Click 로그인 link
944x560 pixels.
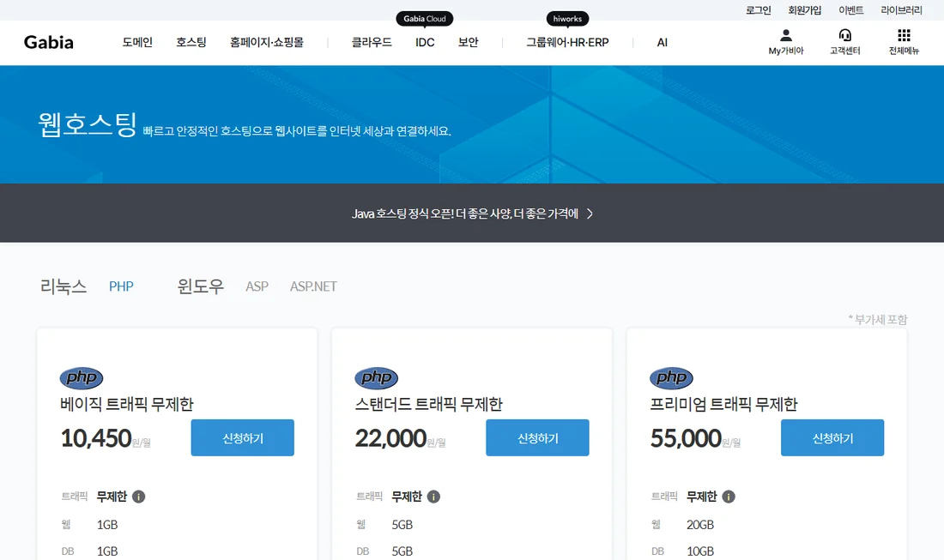[758, 10]
